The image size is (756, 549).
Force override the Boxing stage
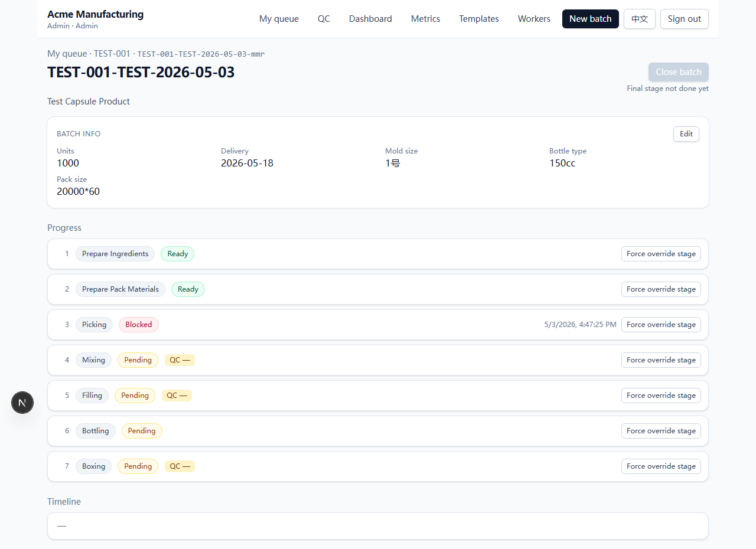pos(661,466)
